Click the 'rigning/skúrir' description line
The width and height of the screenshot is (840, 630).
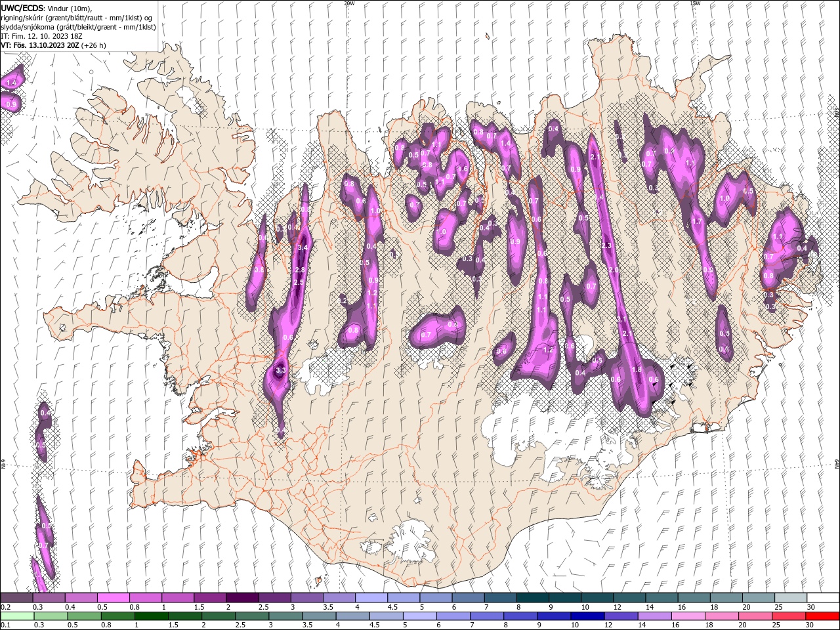tap(77, 17)
